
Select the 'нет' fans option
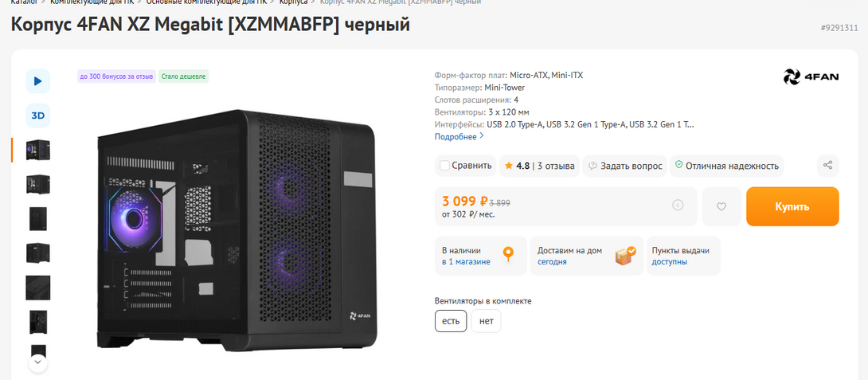coord(487,321)
